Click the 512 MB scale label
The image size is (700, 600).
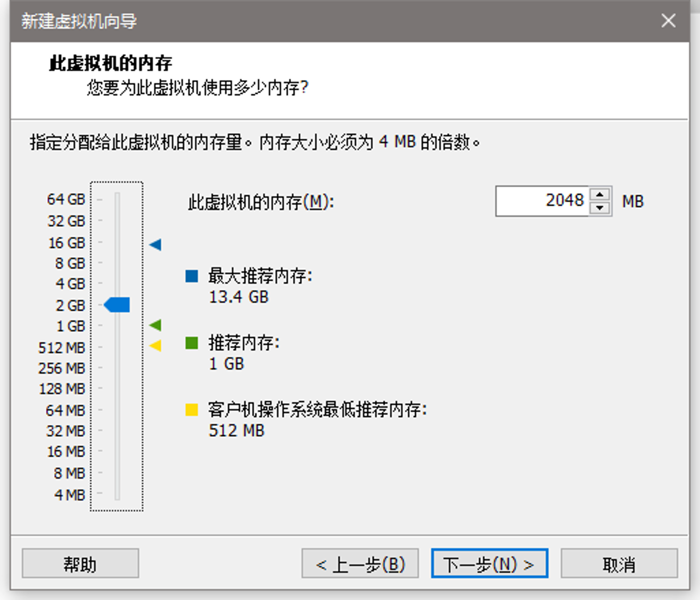click(62, 348)
